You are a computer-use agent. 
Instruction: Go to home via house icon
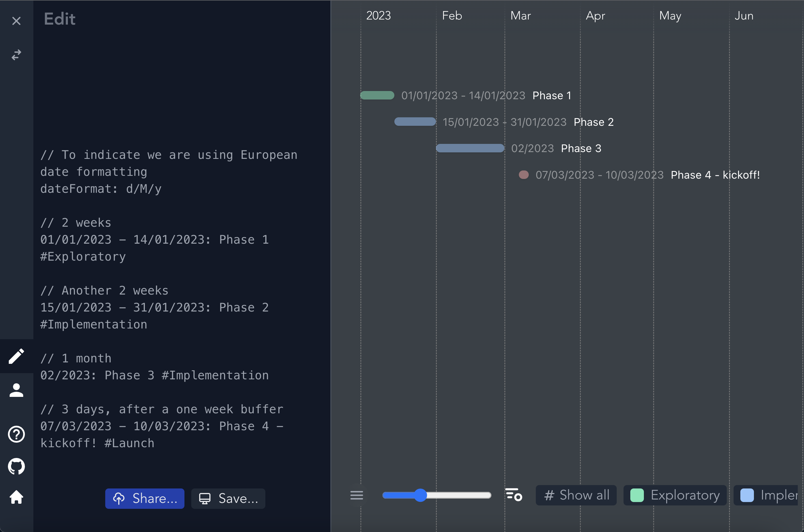16,498
